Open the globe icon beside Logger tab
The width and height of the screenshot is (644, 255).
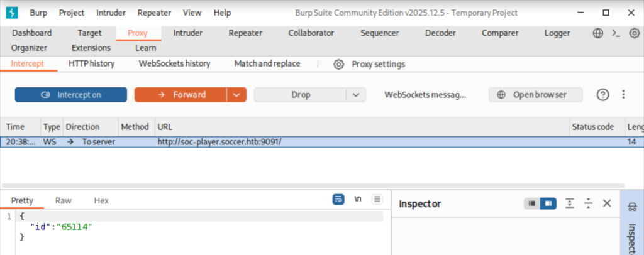pos(597,33)
